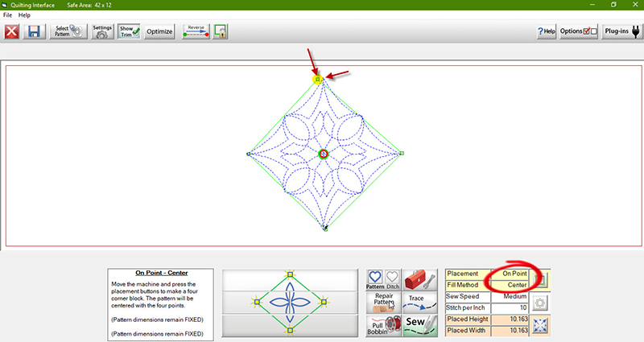Open Settings with the gear icon

[102, 31]
